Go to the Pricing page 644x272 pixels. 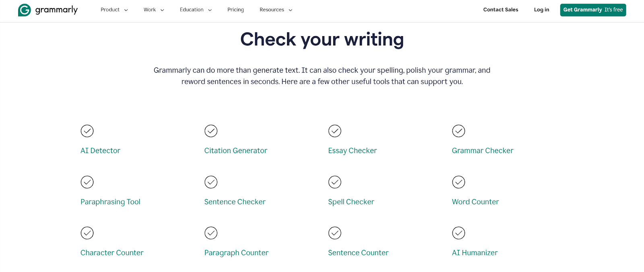click(235, 10)
